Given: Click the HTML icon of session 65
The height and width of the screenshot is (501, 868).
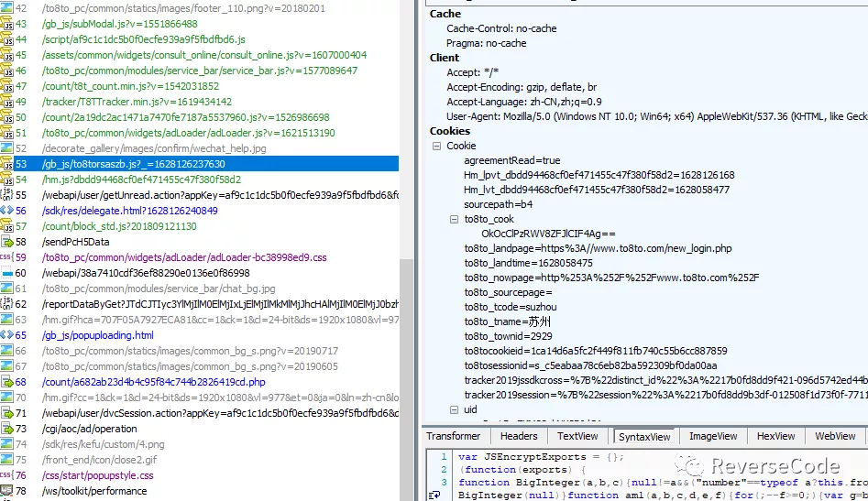Looking at the screenshot, I should [6, 334].
